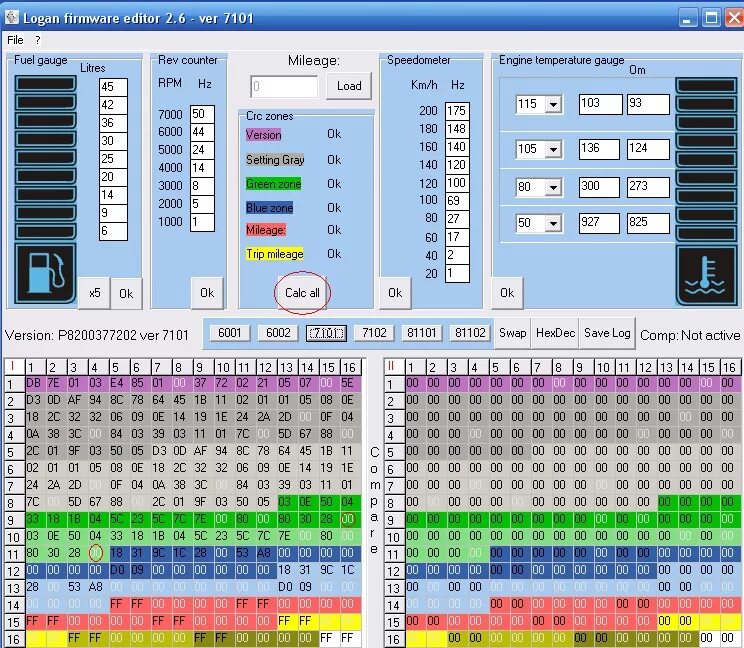This screenshot has width=744, height=648.
Task: Maximize the Logan firmware editor window
Action: tap(711, 19)
